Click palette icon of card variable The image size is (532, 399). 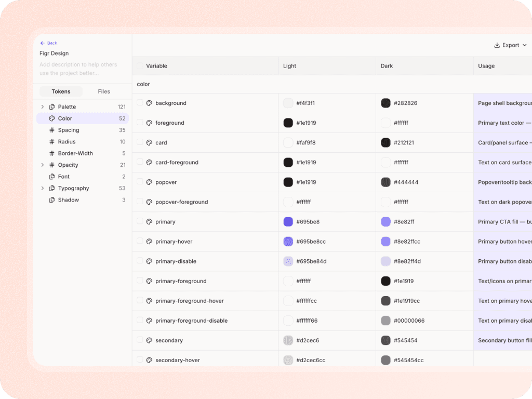click(149, 142)
